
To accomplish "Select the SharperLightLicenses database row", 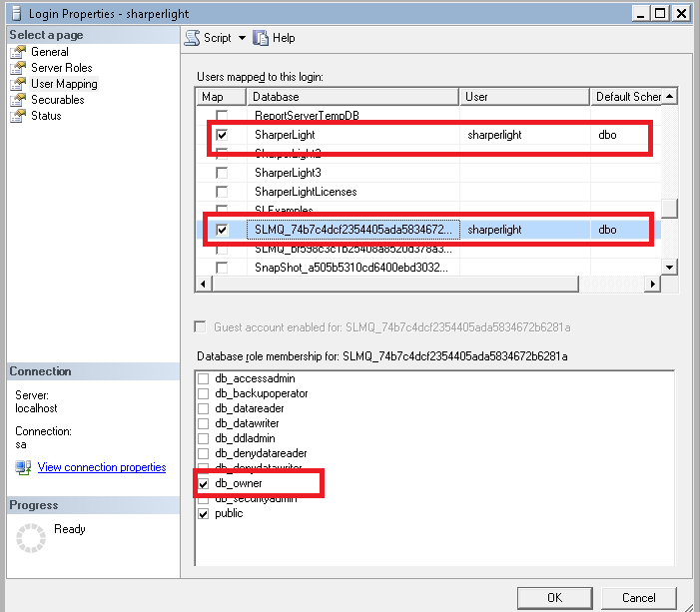I will (428, 192).
